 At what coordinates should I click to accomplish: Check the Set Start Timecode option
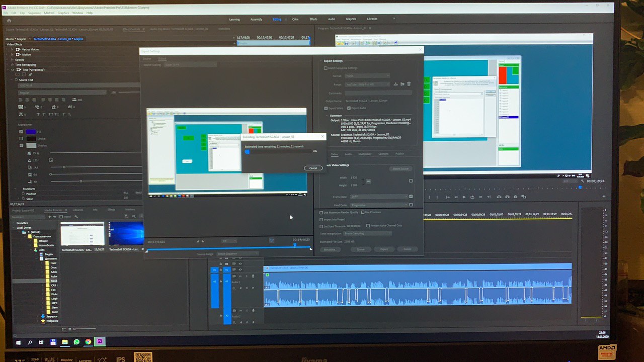point(322,226)
